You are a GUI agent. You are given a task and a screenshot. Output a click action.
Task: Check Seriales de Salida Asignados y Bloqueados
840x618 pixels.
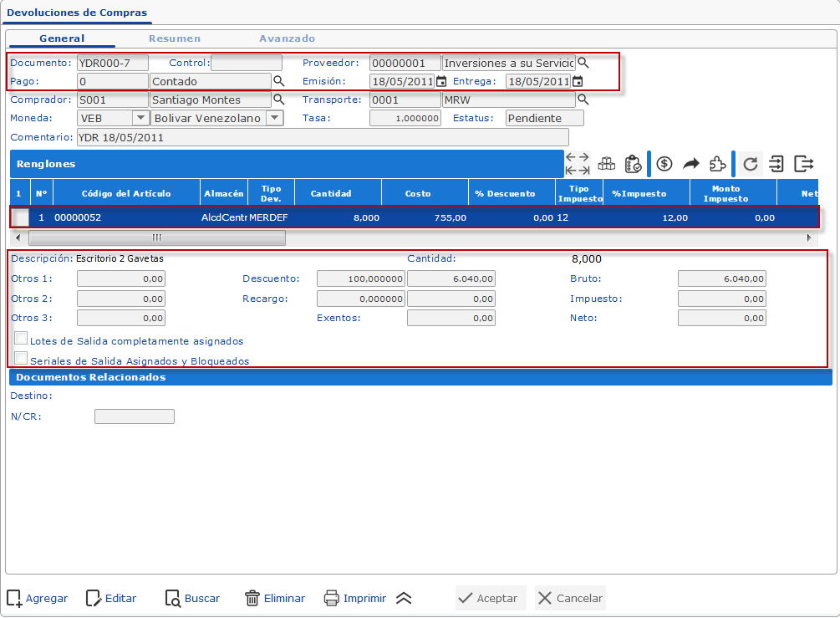[x=22, y=359]
